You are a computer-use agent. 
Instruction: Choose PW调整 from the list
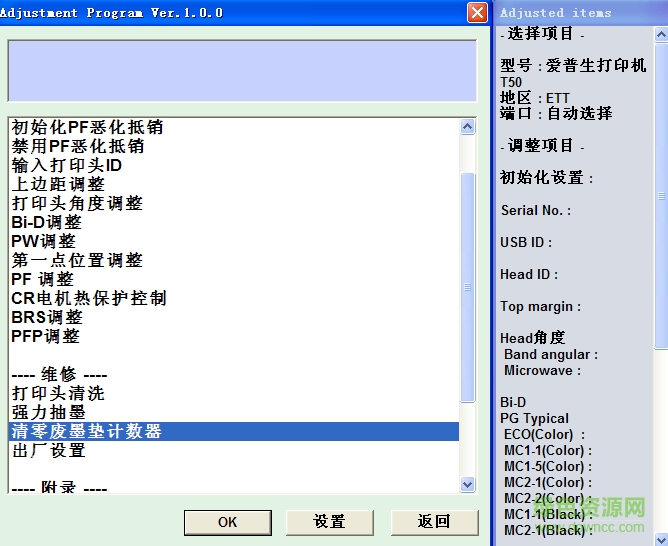[x=233, y=241]
